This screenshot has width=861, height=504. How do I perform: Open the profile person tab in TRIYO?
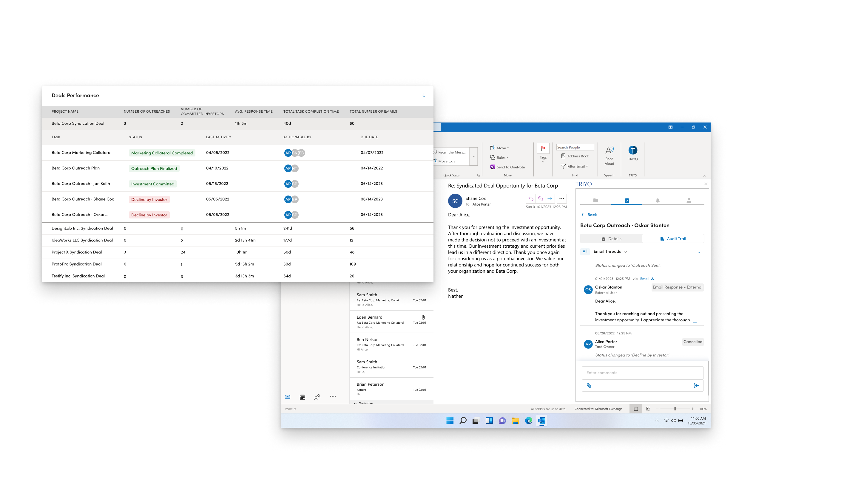tap(689, 200)
